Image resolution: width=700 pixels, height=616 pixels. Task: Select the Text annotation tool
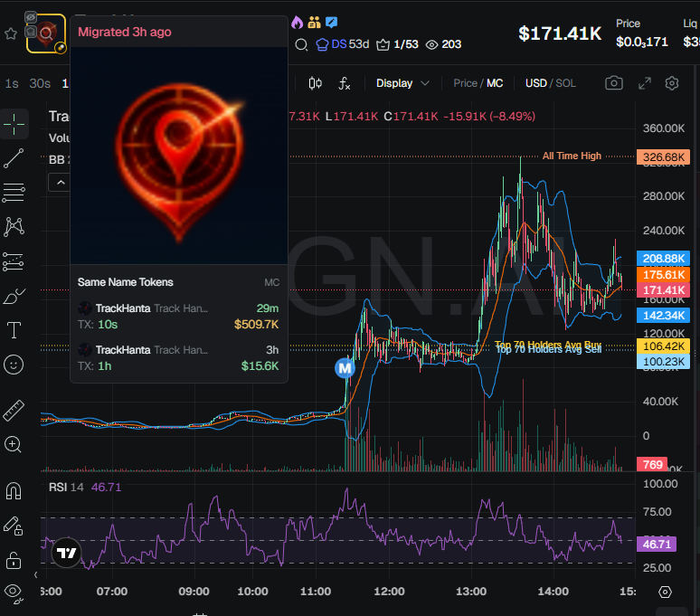pos(14,331)
